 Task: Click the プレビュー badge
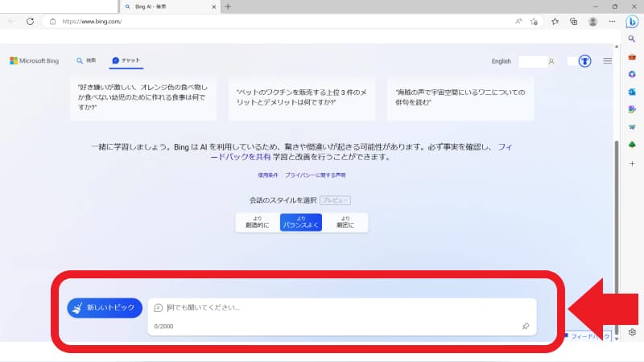click(x=335, y=200)
